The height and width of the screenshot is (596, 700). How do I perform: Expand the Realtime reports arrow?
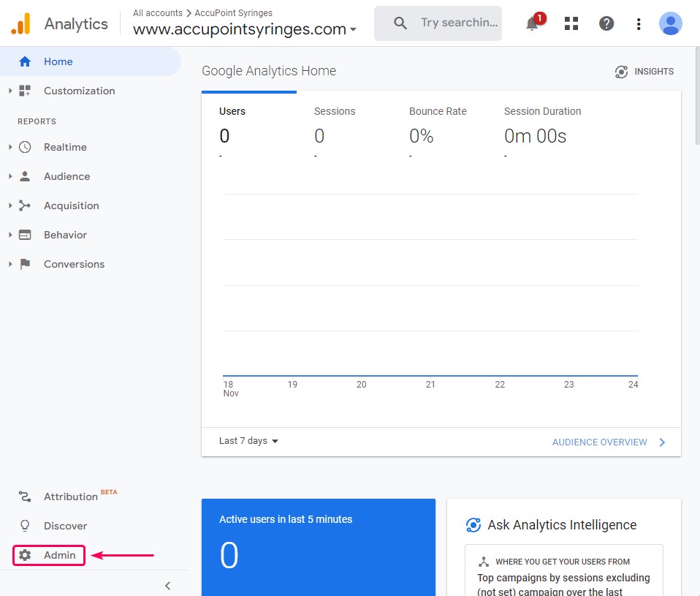tap(9, 147)
